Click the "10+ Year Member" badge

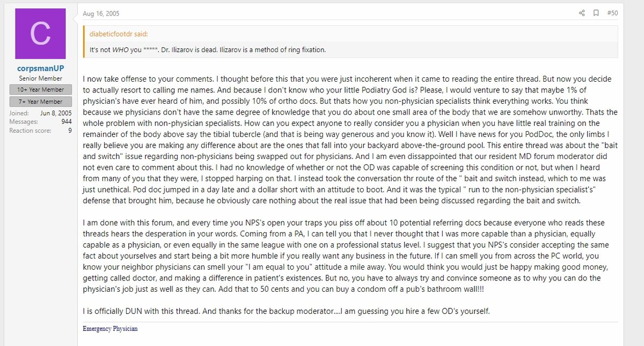pyautogui.click(x=40, y=90)
